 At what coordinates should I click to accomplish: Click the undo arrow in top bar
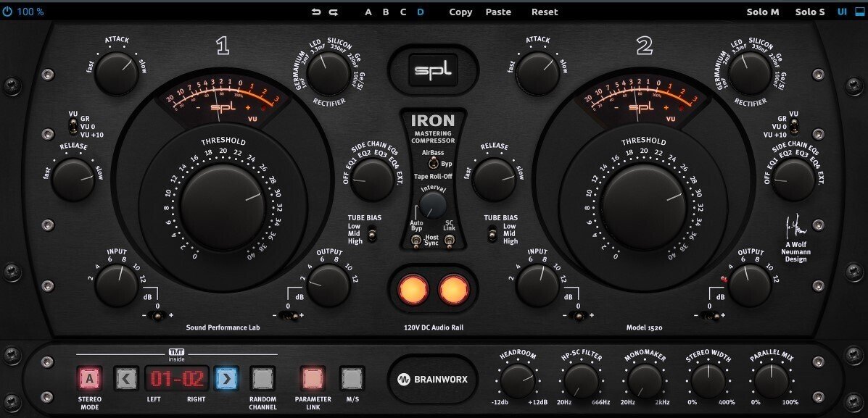click(316, 12)
